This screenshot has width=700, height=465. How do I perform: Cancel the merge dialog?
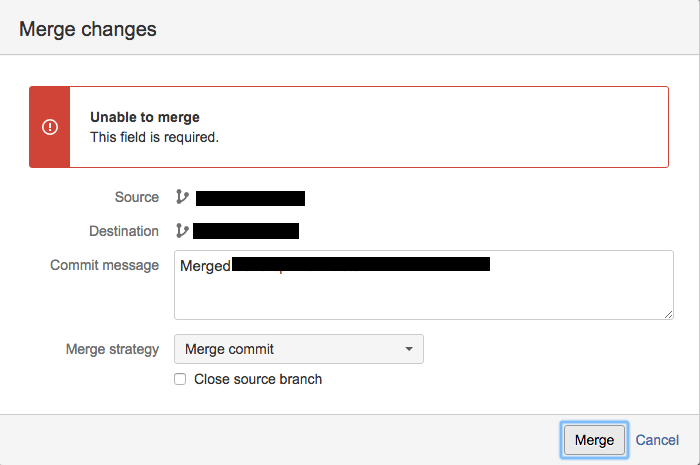tap(657, 440)
